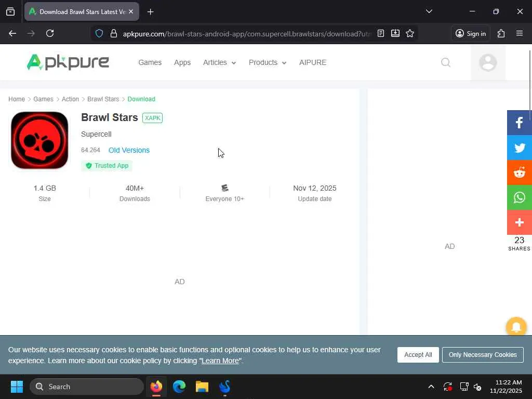
Task: Click the install/save page icon in address bar
Action: (x=395, y=34)
